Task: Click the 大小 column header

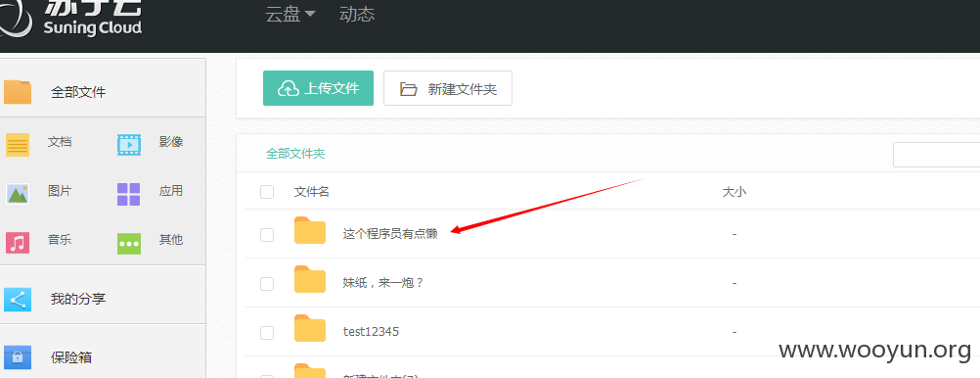Action: (x=735, y=192)
